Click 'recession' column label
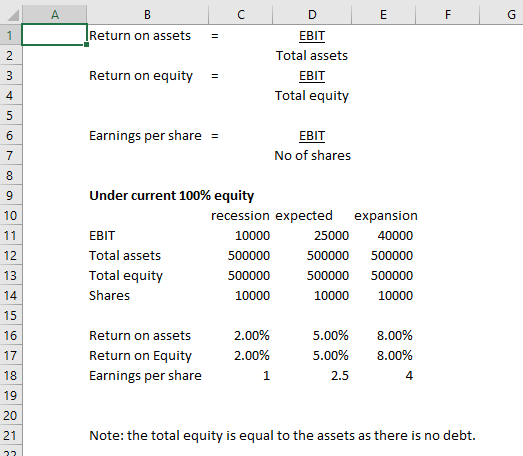The height and width of the screenshot is (456, 523). coord(240,216)
